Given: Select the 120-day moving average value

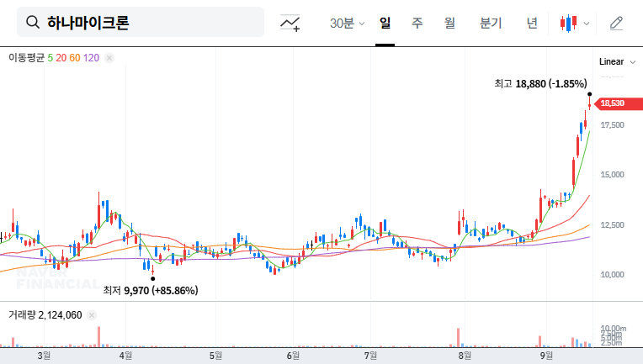Looking at the screenshot, I should click(x=91, y=58).
